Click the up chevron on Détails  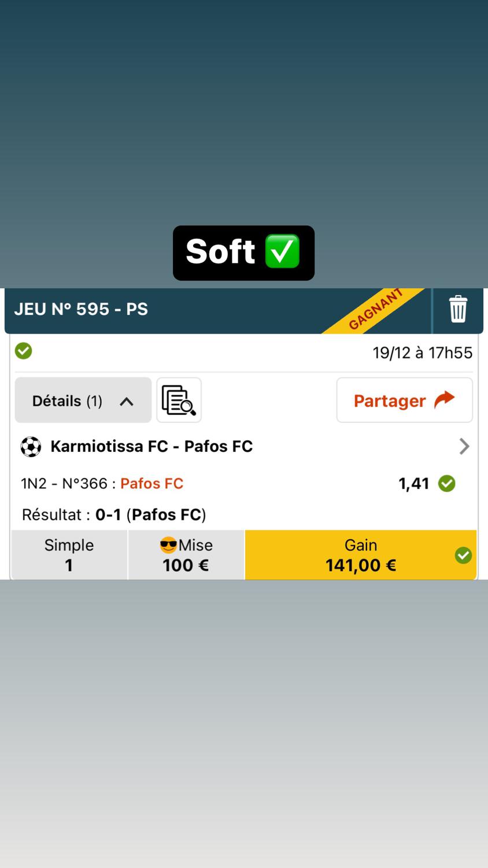click(127, 401)
